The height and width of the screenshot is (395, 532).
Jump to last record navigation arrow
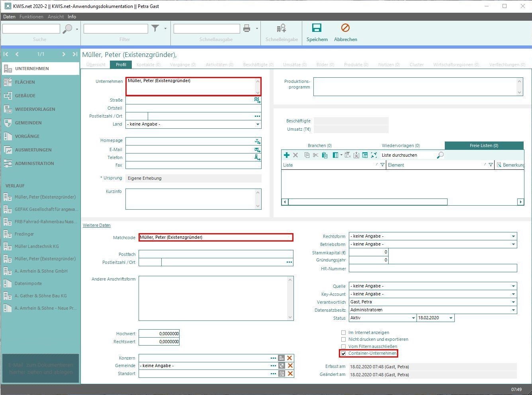(x=74, y=54)
